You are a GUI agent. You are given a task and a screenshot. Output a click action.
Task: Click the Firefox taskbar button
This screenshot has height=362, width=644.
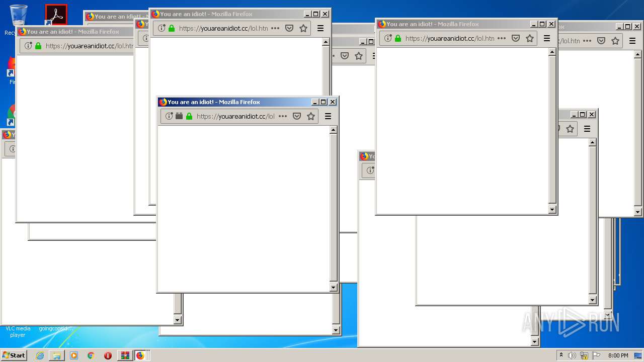[140, 355]
